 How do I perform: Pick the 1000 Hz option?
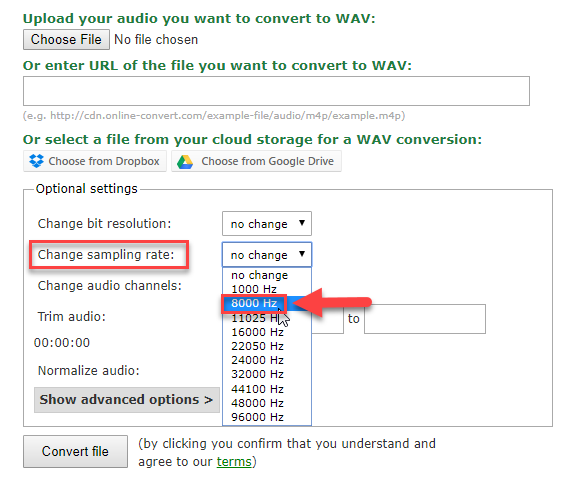point(267,289)
